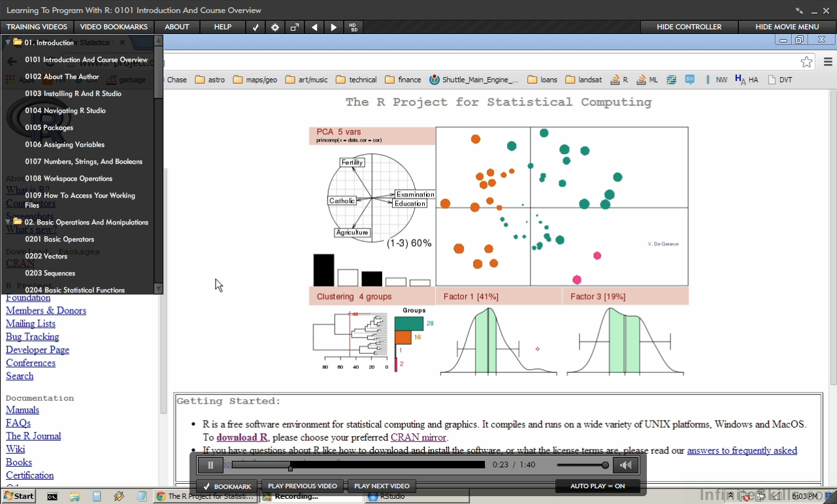Select 0106 Assigning Variables lesson

tap(65, 144)
